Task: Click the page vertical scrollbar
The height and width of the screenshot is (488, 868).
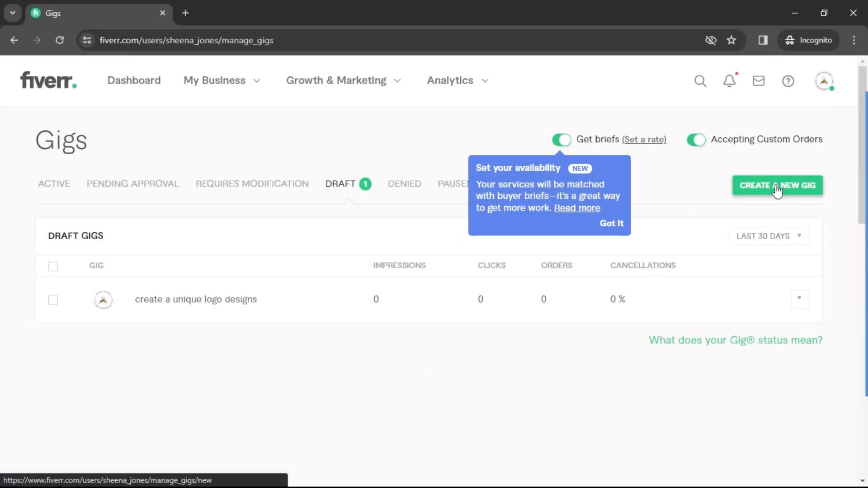Action: click(862, 145)
